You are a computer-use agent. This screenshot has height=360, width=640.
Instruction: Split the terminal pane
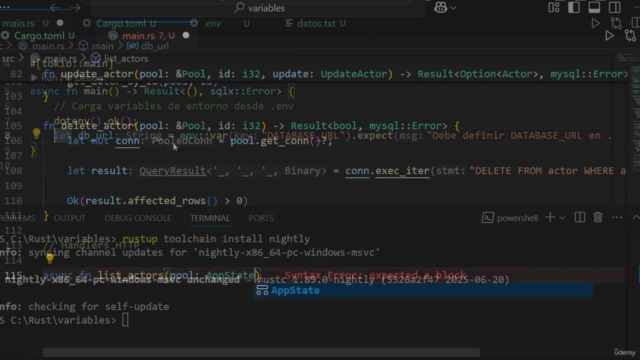pyautogui.click(x=580, y=218)
